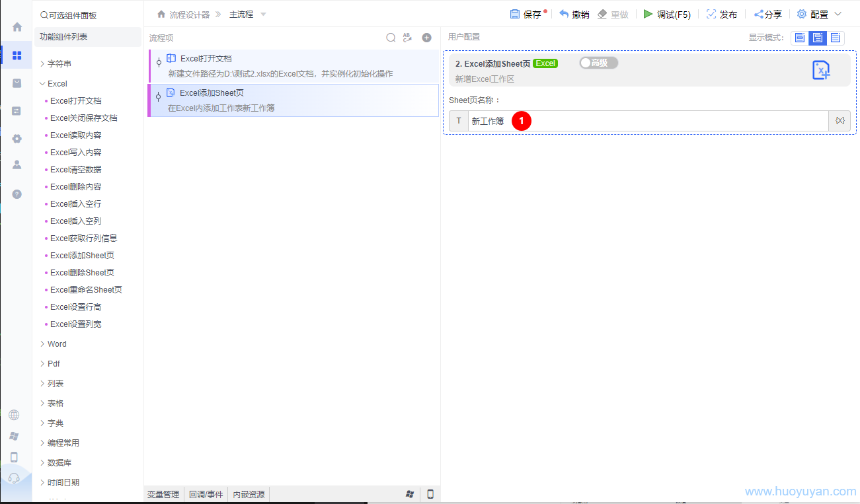
Task: Click the globe icon in left sidebar
Action: [x=14, y=415]
